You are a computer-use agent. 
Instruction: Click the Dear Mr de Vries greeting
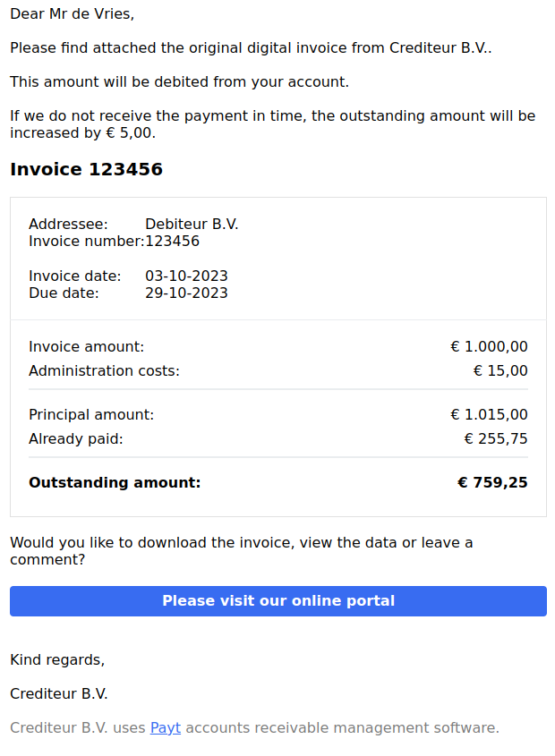click(x=72, y=14)
